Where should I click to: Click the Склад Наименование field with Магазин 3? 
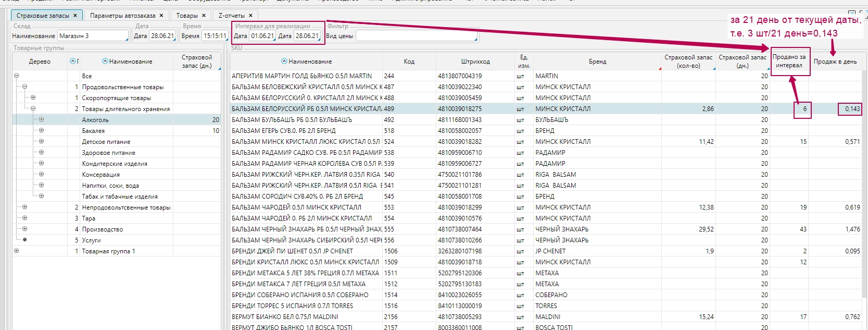pos(92,36)
